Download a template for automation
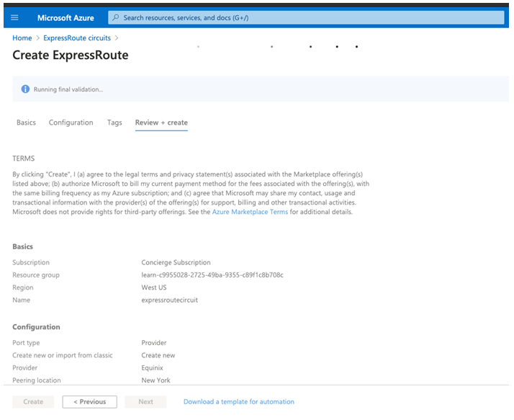514x420 pixels. (238, 402)
